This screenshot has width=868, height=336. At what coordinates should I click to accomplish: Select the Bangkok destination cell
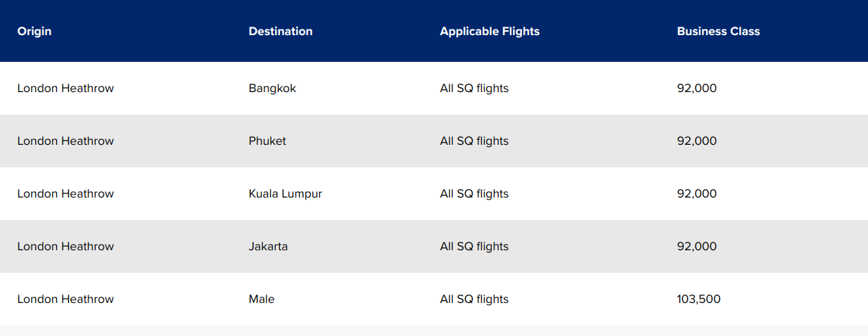[272, 89]
